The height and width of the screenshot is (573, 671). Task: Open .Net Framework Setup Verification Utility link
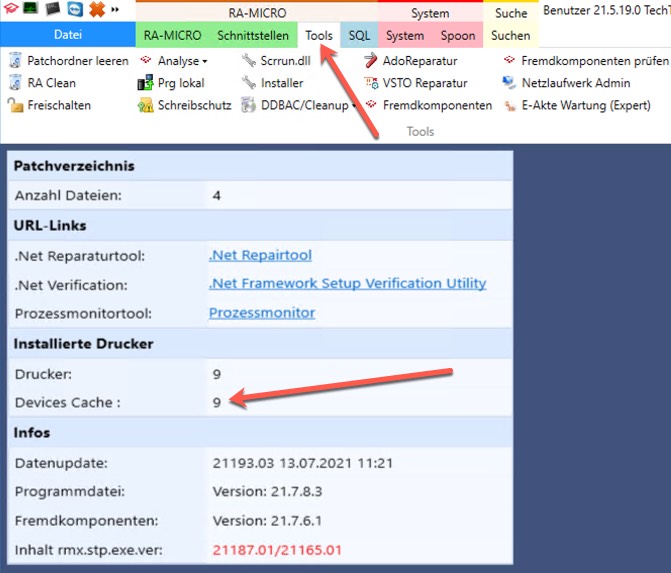coord(347,284)
